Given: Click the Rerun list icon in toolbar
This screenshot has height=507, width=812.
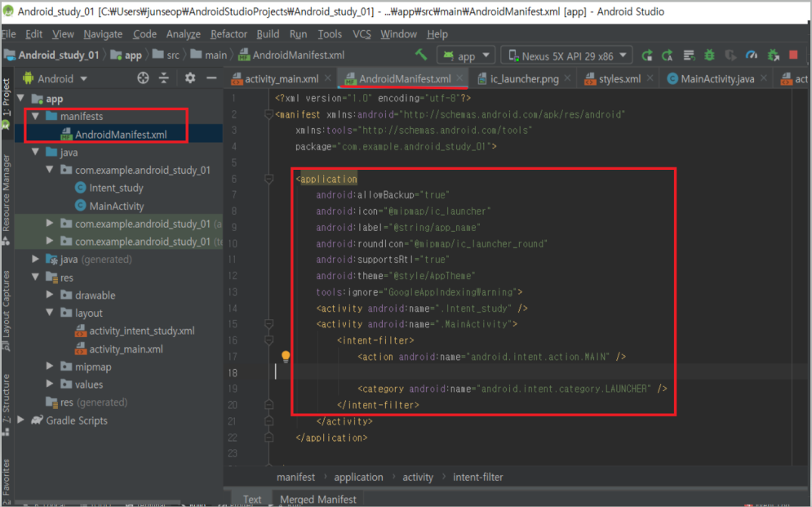Looking at the screenshot, I should [689, 56].
